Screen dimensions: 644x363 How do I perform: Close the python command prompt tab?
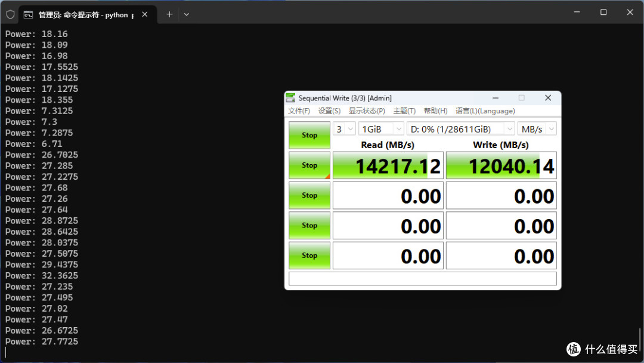click(144, 14)
